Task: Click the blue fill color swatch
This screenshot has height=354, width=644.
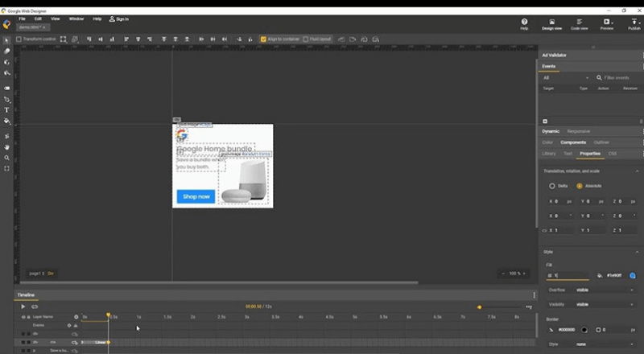Action: (x=633, y=276)
